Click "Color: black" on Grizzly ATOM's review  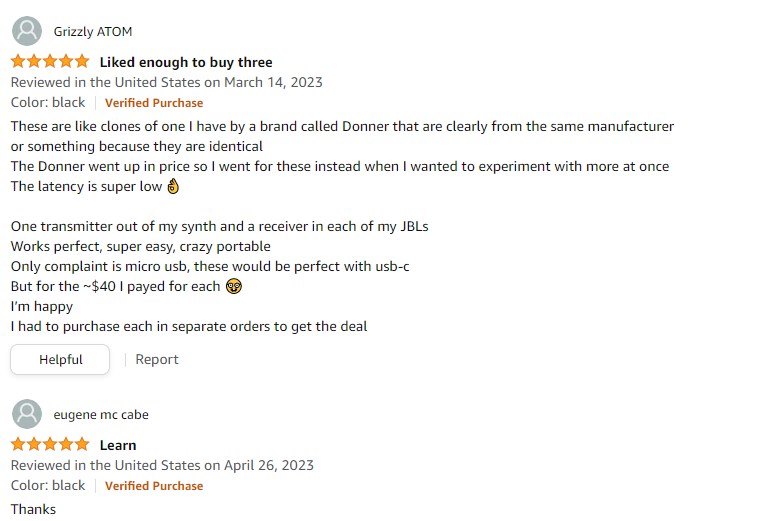coord(48,103)
